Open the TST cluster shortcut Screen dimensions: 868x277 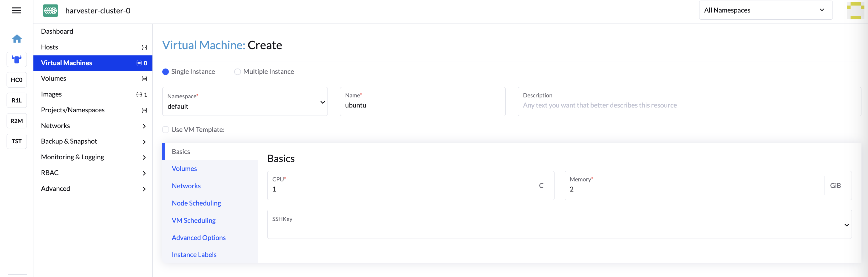coord(16,141)
